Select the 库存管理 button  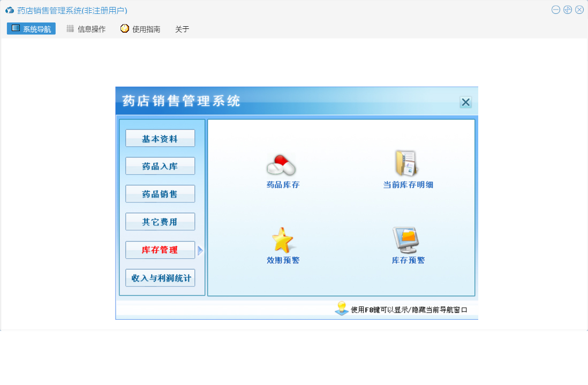click(160, 250)
